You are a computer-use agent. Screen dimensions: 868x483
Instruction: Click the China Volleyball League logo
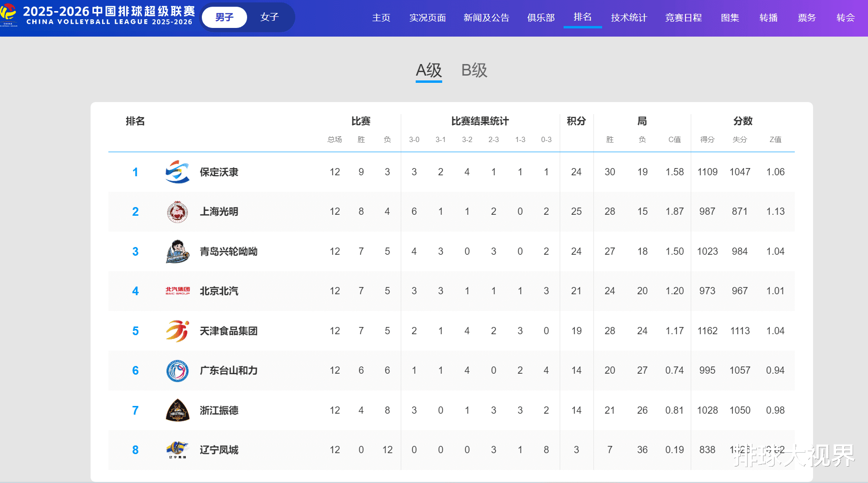tap(8, 14)
